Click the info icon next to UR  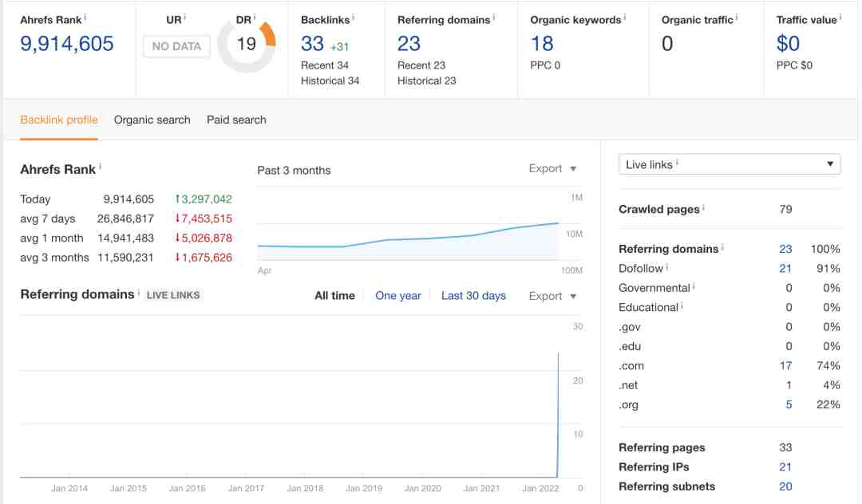coord(184,18)
